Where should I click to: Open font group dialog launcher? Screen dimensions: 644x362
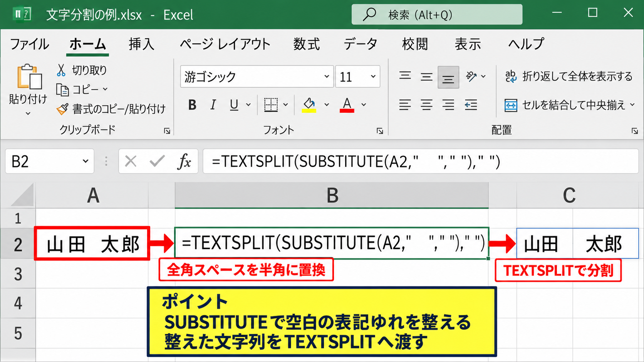[380, 131]
